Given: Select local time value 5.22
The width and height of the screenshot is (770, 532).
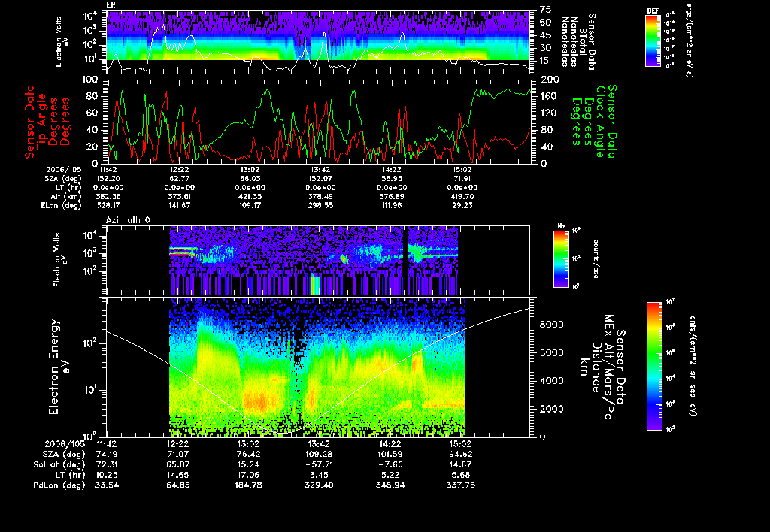Looking at the screenshot, I should 390,475.
